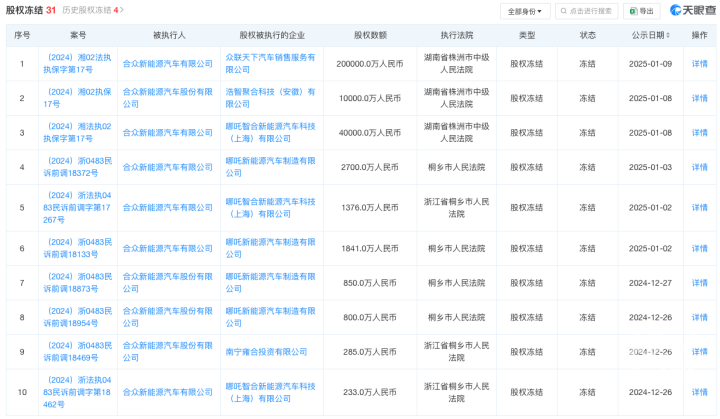Open 合众新能源汽车有限公司 in row 10
720x419 pixels.
coord(168,392)
